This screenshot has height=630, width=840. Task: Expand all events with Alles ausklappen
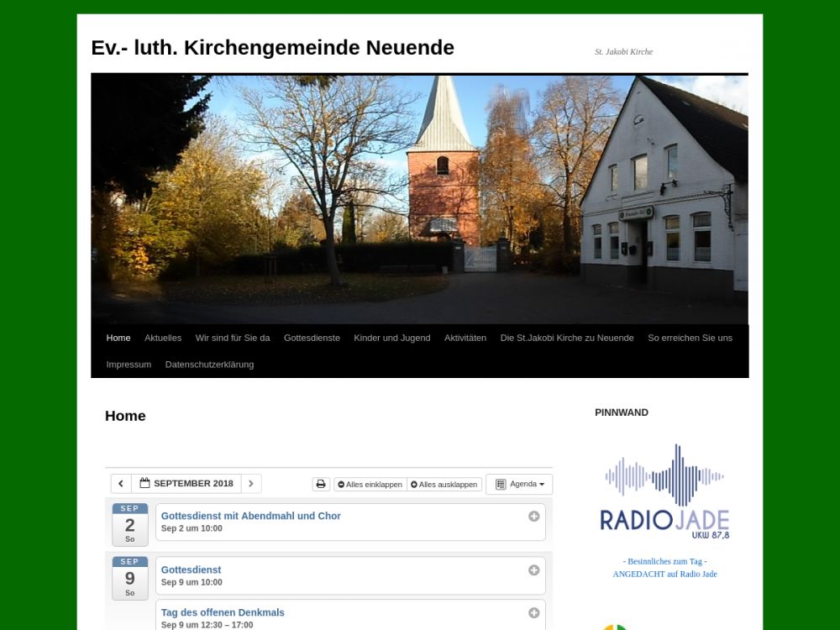[444, 485]
